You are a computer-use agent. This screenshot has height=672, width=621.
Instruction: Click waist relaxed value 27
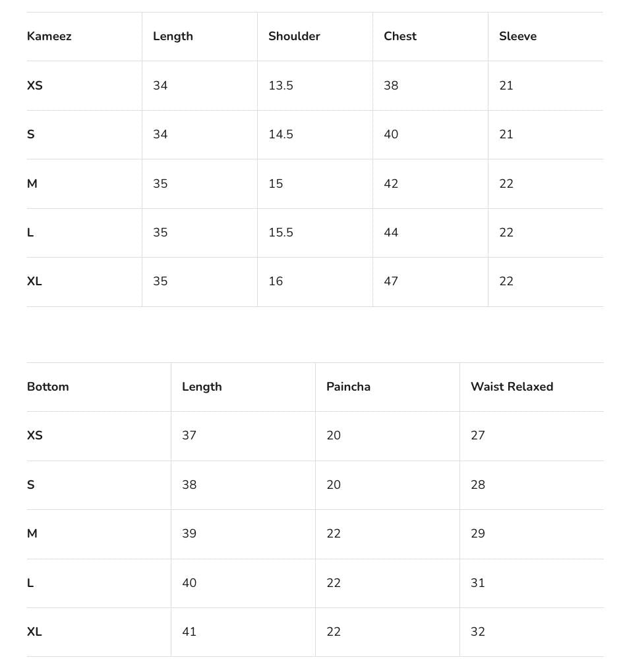(x=478, y=435)
